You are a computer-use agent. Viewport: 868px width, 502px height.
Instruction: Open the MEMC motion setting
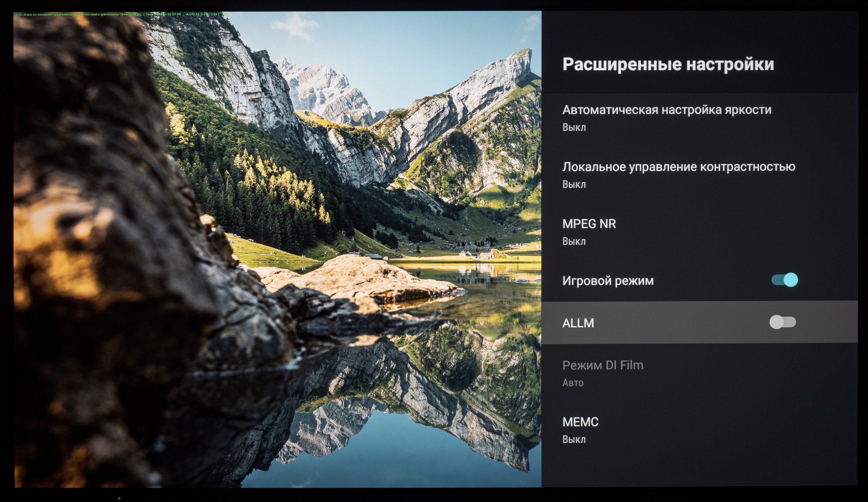[x=699, y=430]
